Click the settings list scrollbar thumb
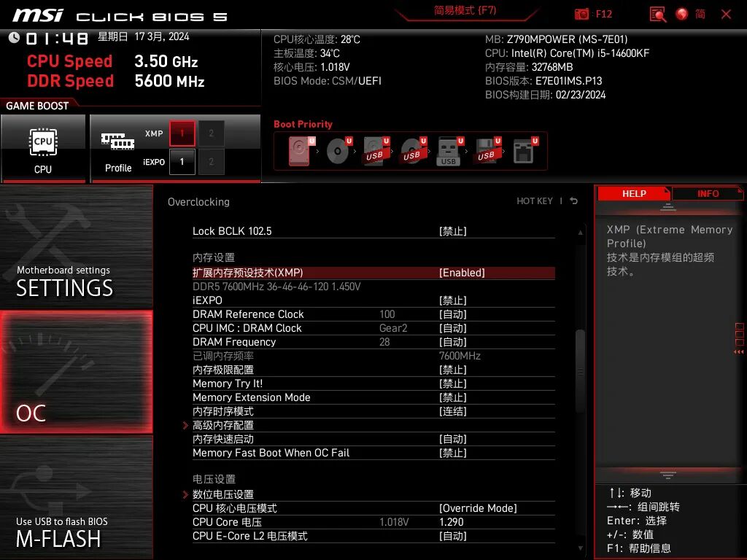This screenshot has width=747, height=560. pyautogui.click(x=580, y=370)
